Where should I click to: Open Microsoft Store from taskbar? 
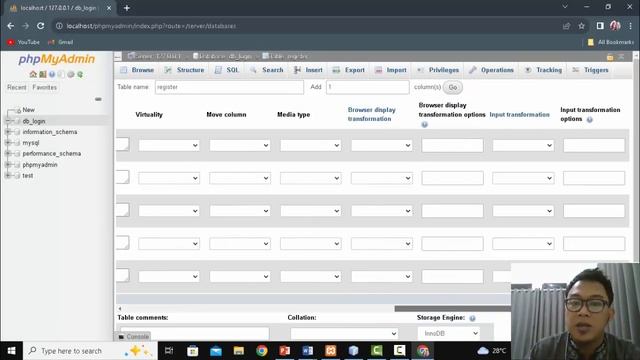tap(193, 351)
